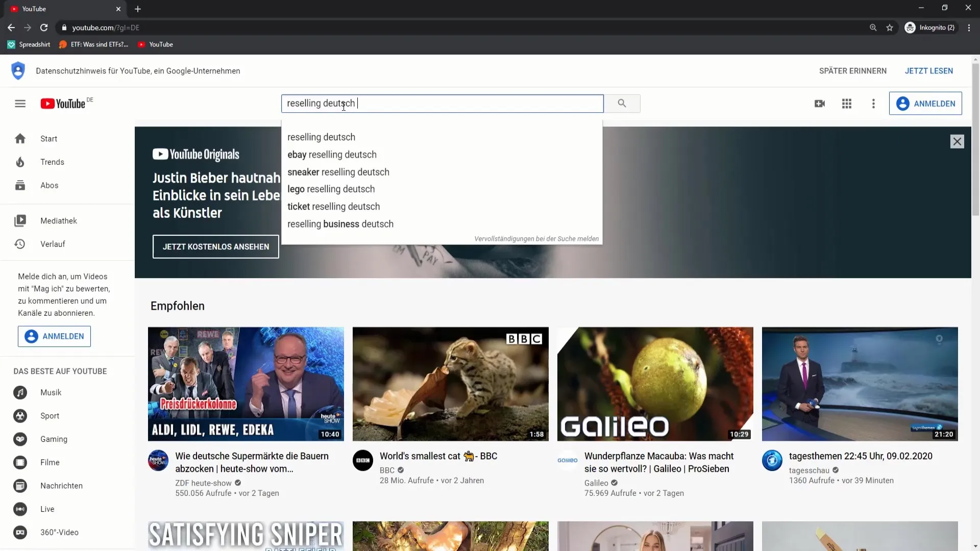Open the create video camera icon
This screenshot has height=551, width=980.
point(820,104)
